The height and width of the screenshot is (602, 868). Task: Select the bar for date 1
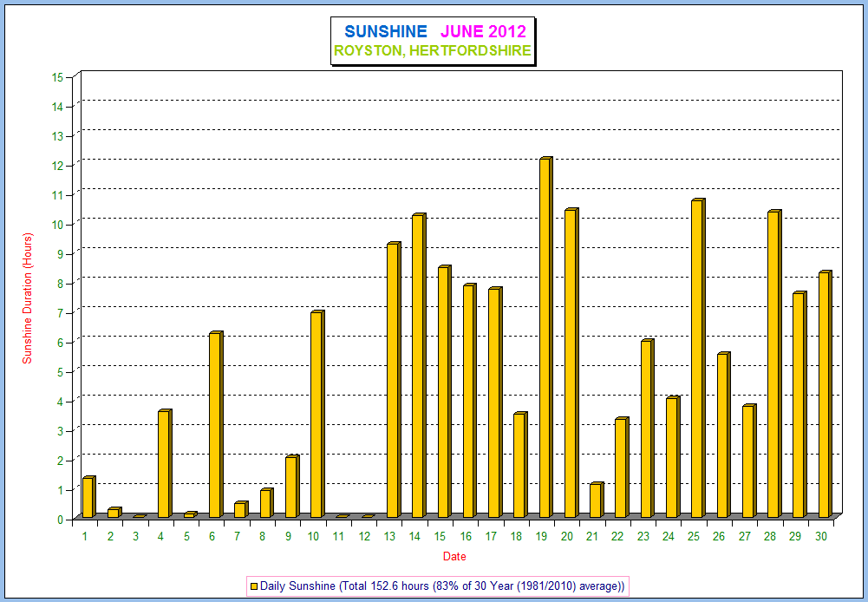pyautogui.click(x=89, y=497)
